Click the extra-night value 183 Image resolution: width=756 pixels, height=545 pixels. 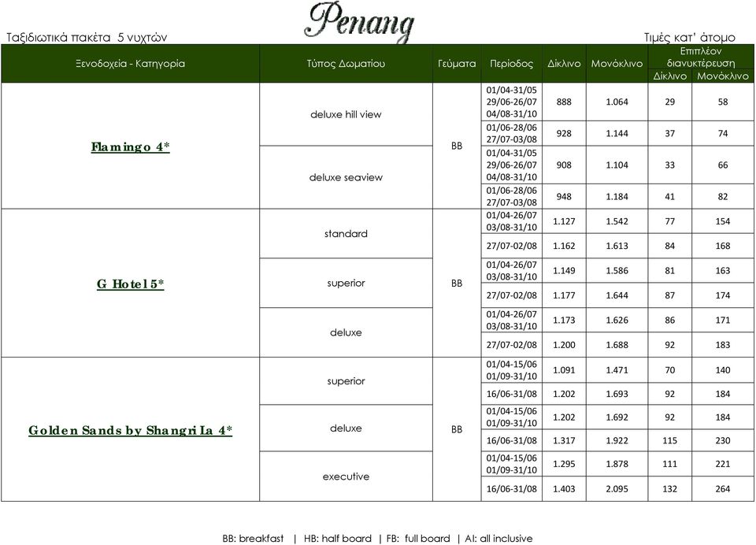[x=722, y=345]
